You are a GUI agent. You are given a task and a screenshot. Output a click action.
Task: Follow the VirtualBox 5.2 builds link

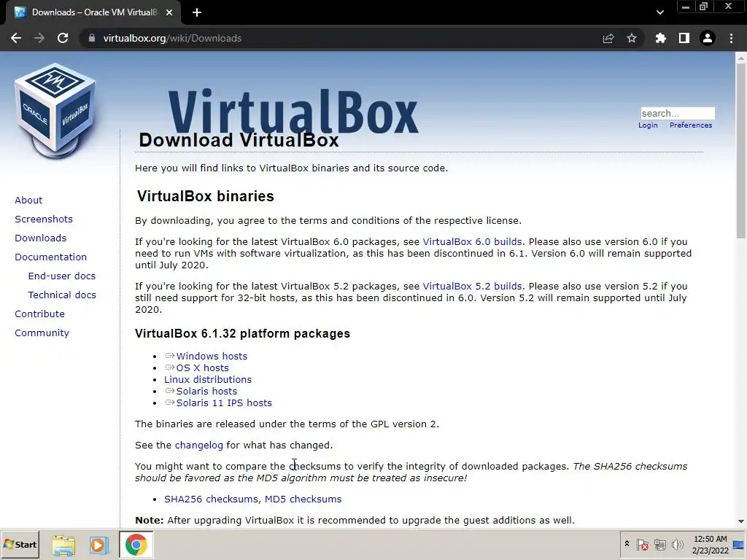[472, 286]
